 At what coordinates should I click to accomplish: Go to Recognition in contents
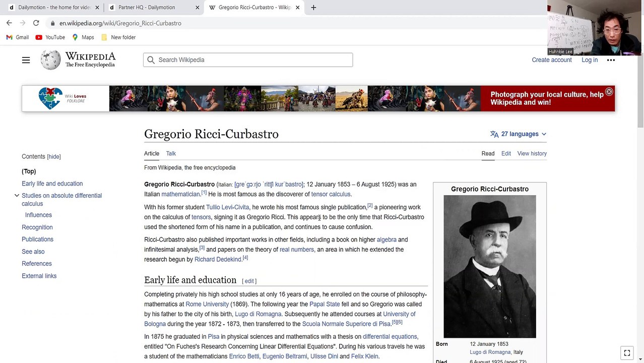click(x=37, y=227)
